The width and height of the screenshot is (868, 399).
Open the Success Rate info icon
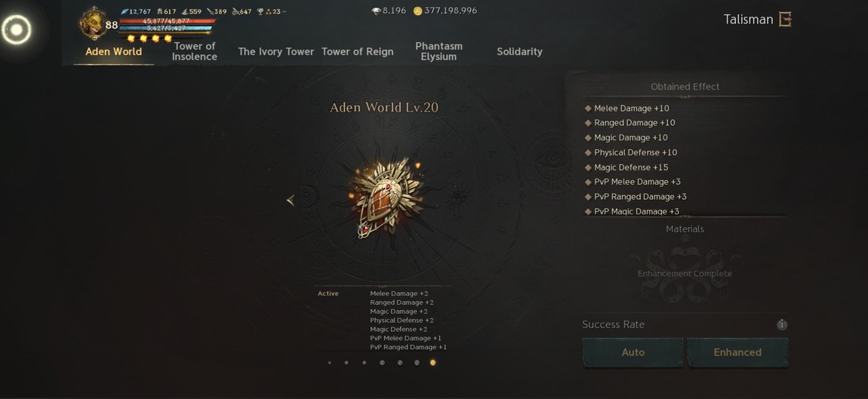click(782, 325)
